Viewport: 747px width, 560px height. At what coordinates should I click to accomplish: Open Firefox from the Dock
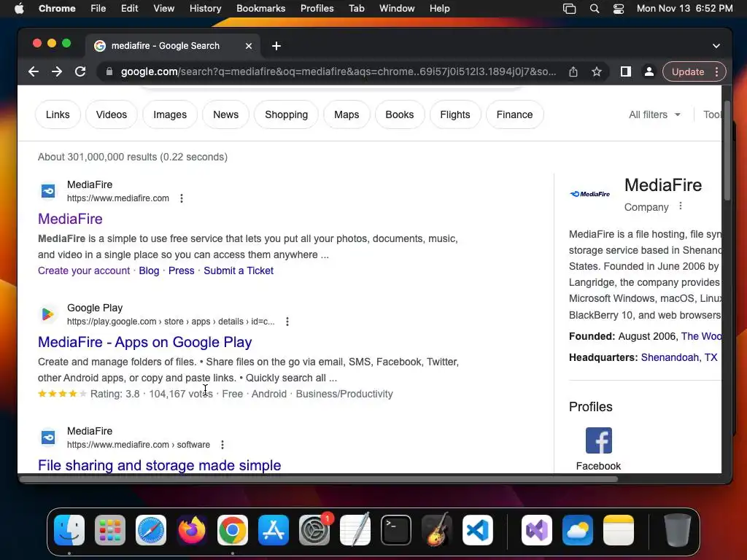pos(192,530)
